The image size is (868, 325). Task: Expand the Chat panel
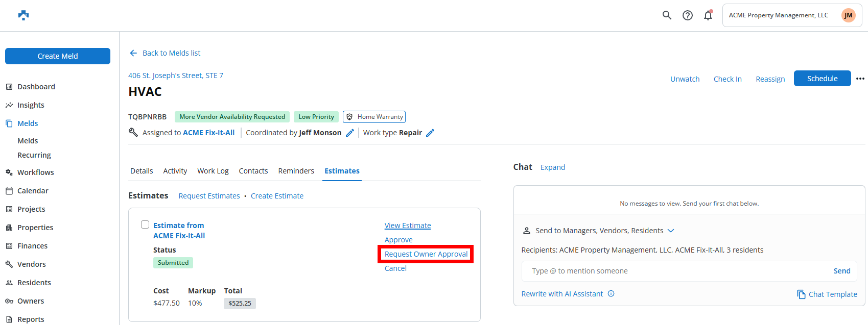(x=552, y=167)
